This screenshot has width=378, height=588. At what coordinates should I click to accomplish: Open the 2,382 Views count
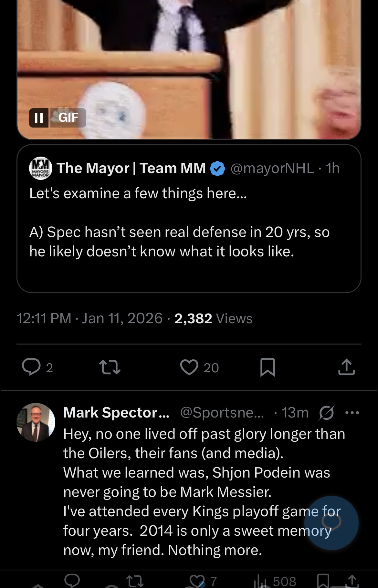pyautogui.click(x=213, y=319)
